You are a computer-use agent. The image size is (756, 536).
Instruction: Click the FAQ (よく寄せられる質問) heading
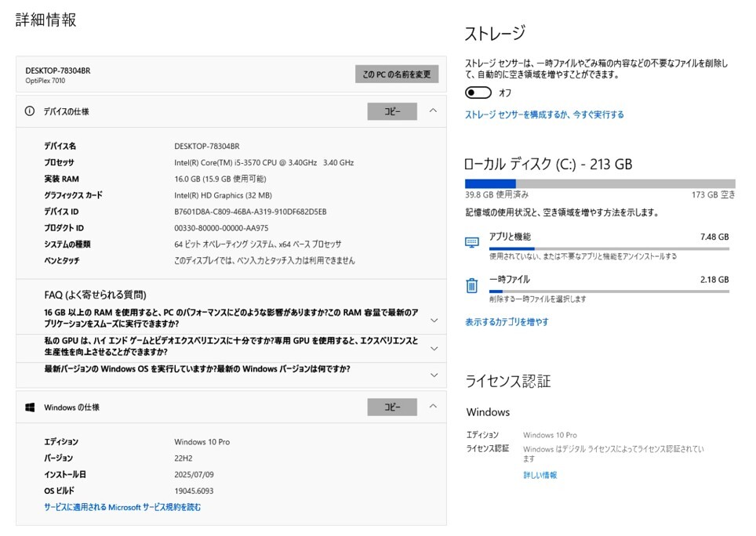pos(95,295)
